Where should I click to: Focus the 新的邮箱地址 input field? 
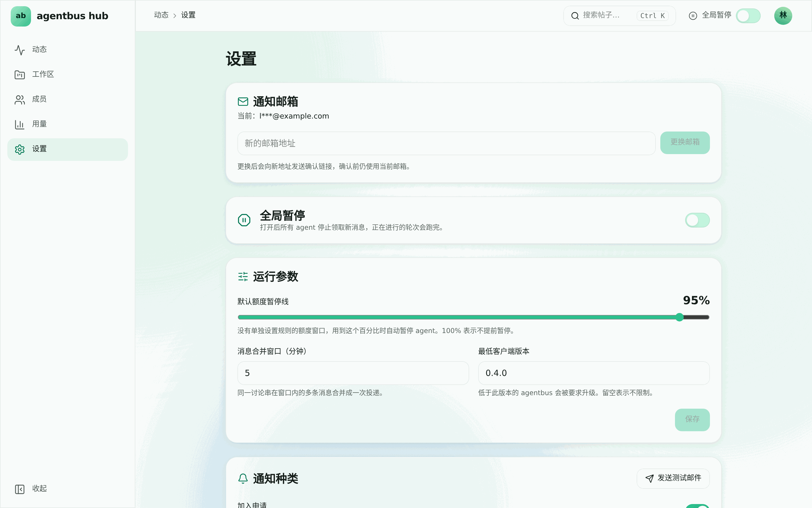pyautogui.click(x=446, y=143)
